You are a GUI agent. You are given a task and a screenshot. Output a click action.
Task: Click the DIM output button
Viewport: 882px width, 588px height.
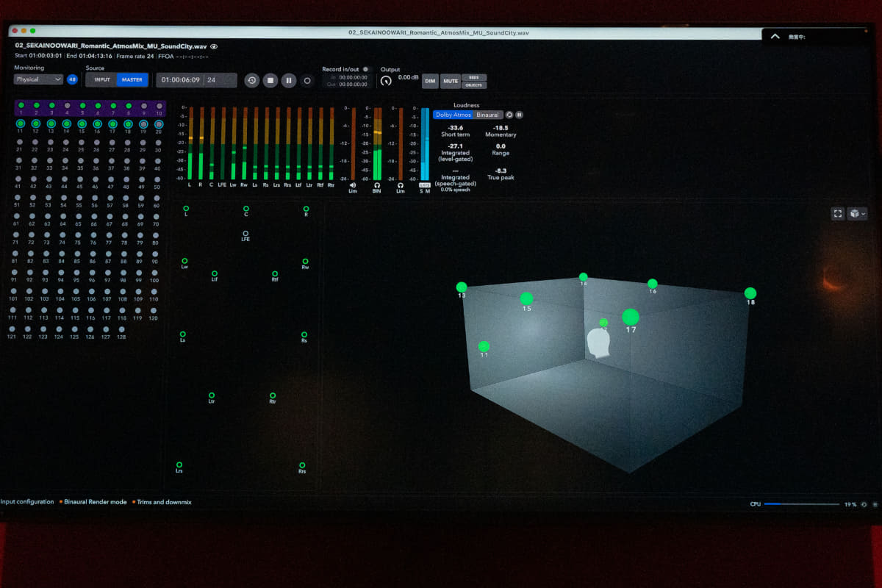tap(430, 81)
